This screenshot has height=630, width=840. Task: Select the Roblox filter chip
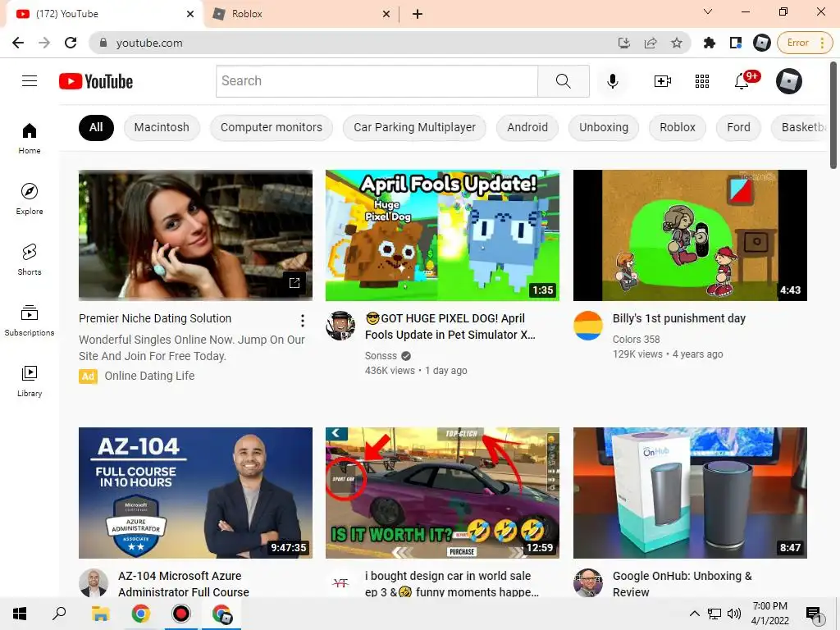[x=677, y=127]
